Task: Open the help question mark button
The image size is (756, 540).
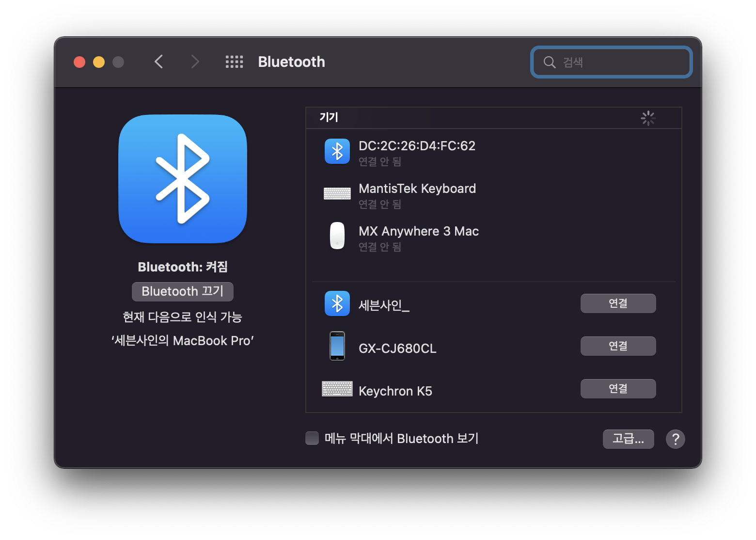Action: 676,439
